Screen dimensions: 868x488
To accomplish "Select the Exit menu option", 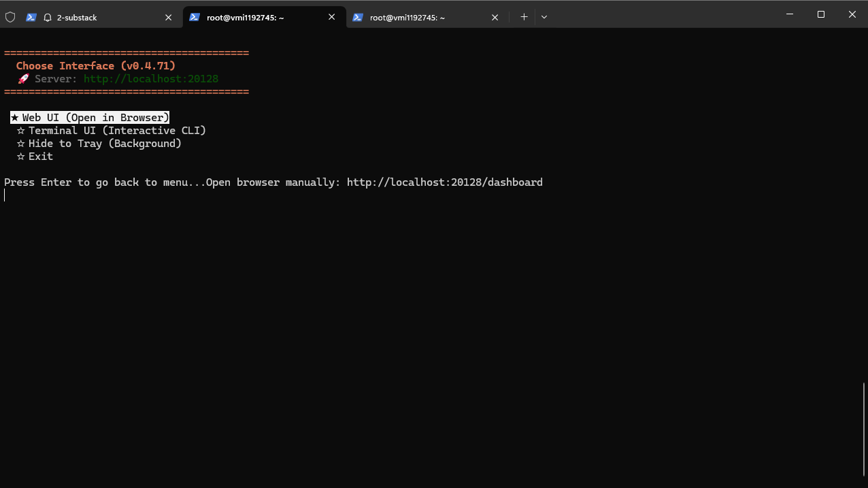I will [x=35, y=157].
